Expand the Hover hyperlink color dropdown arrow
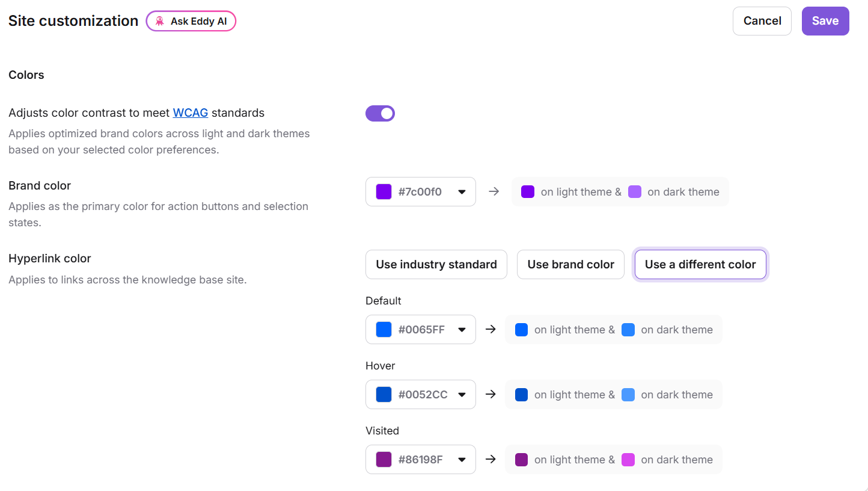Viewport: 868px width, 491px height. point(462,395)
